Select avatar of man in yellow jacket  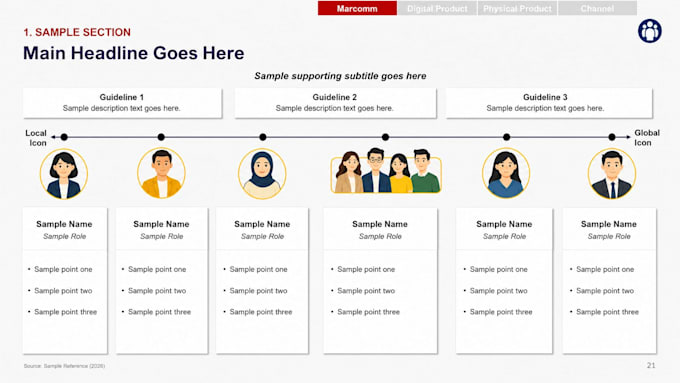pyautogui.click(x=161, y=173)
